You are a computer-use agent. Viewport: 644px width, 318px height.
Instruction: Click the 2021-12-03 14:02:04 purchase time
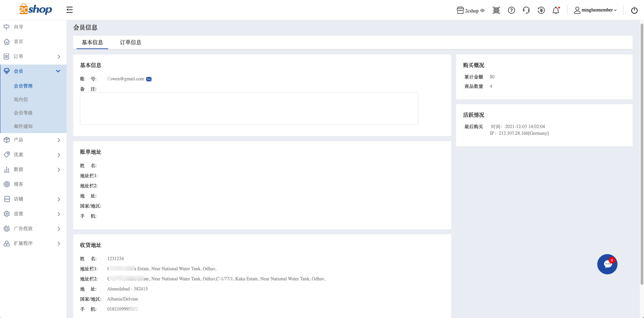525,126
